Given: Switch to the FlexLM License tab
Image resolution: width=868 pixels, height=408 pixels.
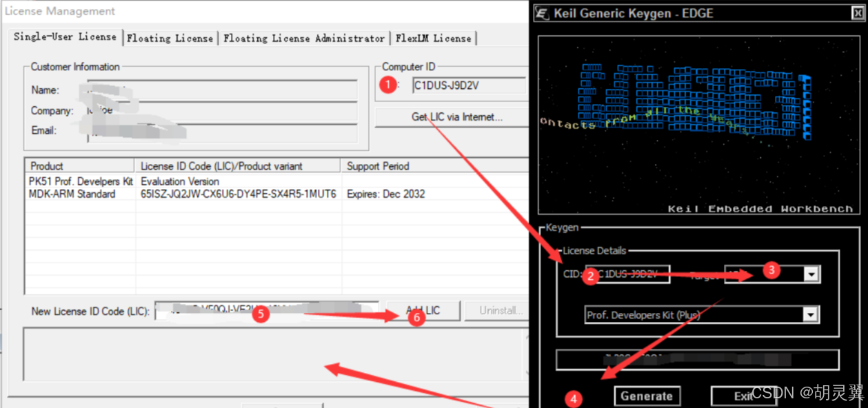Looking at the screenshot, I should (x=434, y=39).
